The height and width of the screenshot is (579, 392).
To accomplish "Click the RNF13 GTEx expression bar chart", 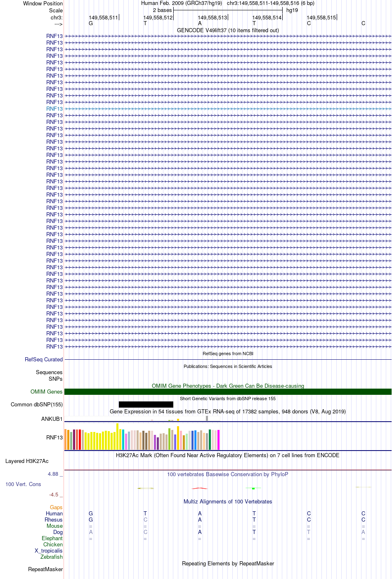I will tap(142, 437).
